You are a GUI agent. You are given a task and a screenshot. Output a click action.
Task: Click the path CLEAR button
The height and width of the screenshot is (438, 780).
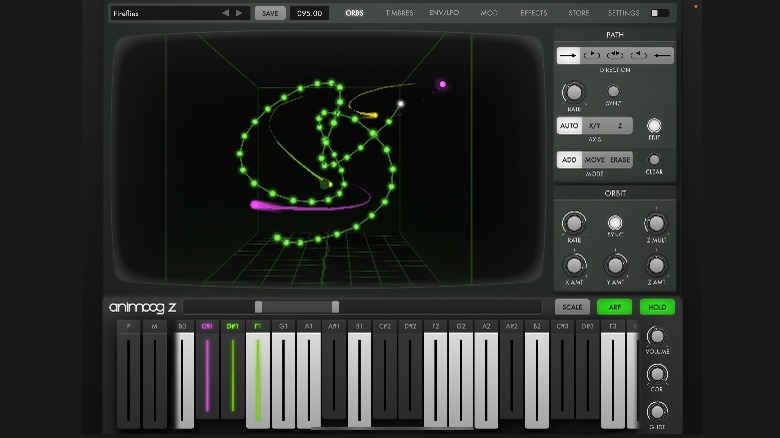point(654,159)
